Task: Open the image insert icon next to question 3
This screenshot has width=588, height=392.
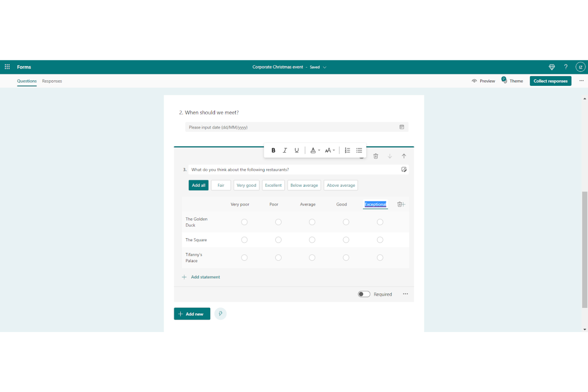Action: click(x=404, y=169)
